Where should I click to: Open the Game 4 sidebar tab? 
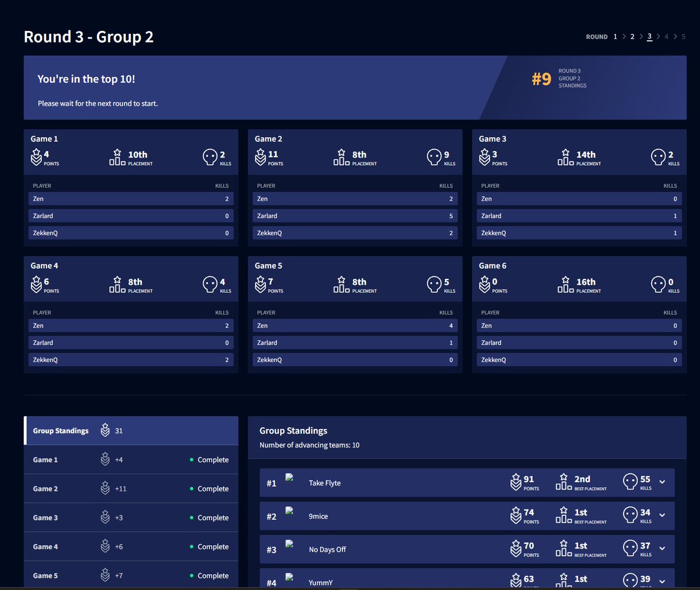pos(131,547)
